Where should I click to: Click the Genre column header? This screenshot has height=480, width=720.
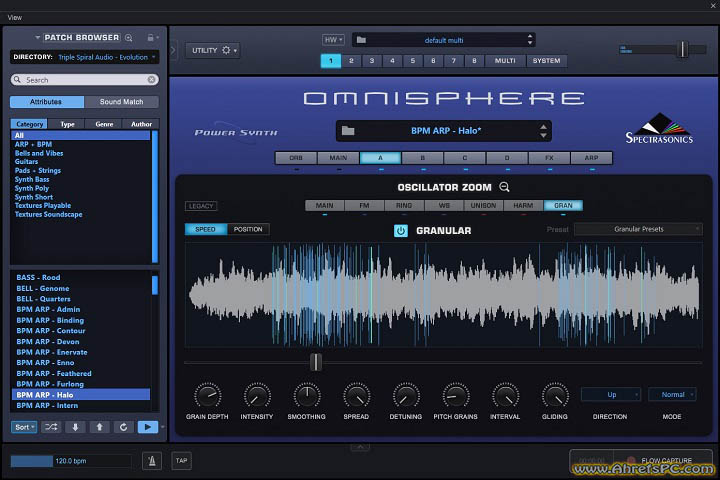(x=104, y=124)
